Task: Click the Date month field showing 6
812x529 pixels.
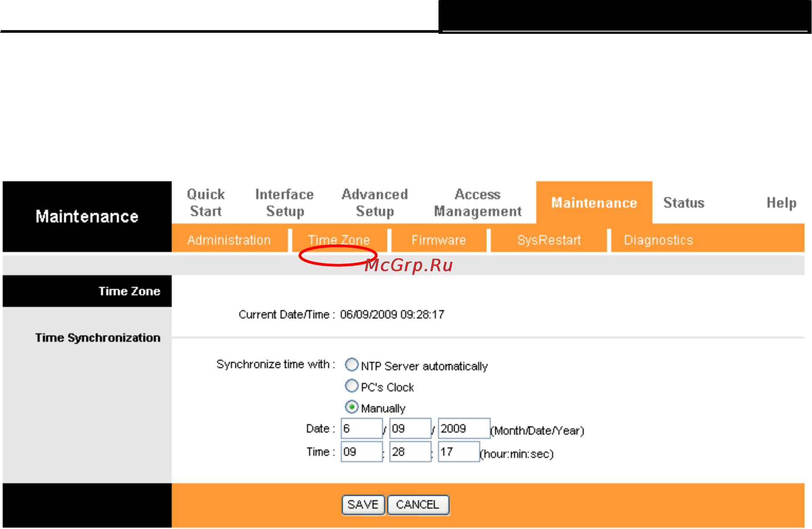Action: pos(361,428)
